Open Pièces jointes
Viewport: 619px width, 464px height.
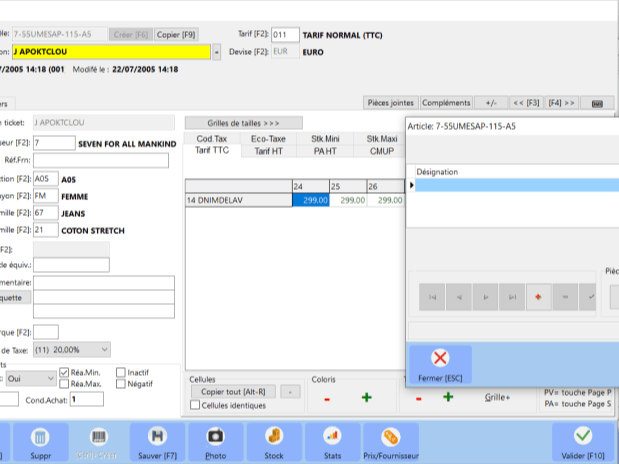pos(390,103)
